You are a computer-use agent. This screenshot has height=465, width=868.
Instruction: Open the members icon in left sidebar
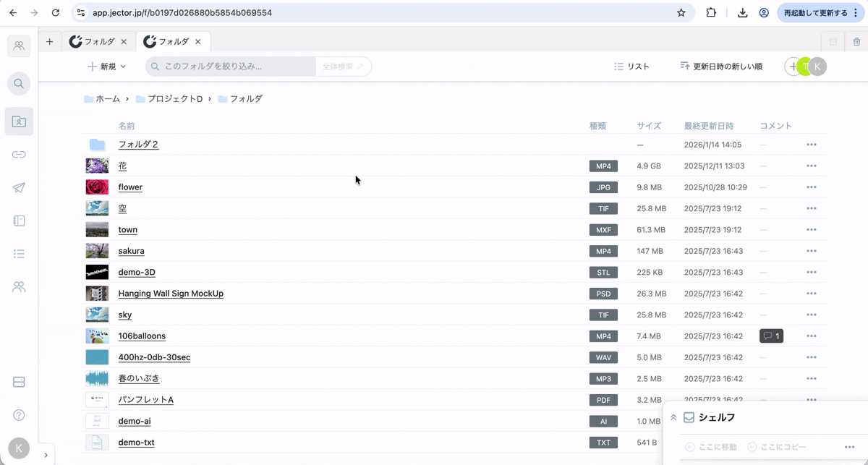coord(19,287)
